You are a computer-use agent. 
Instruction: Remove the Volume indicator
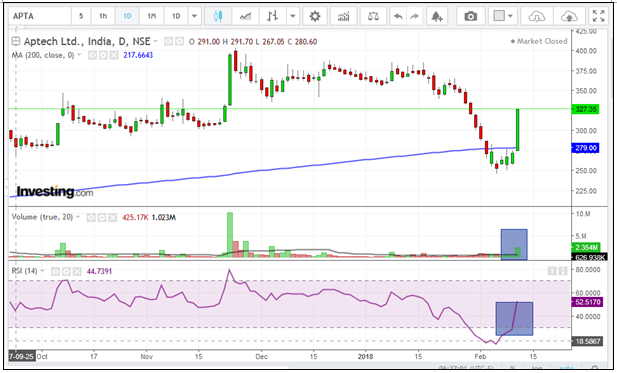point(113,217)
